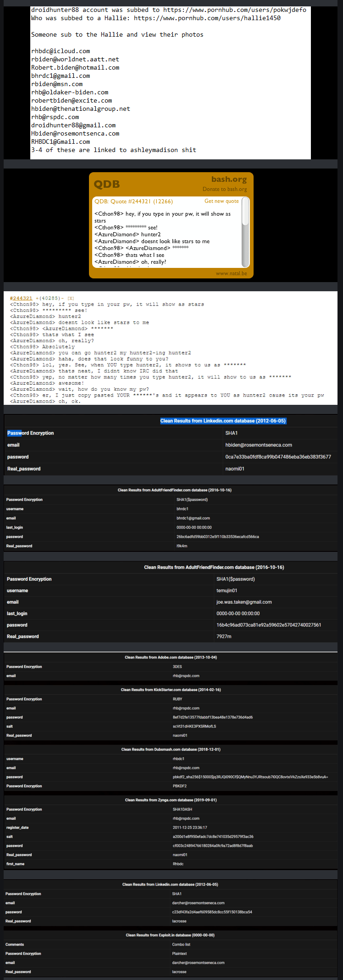
Task: Click the scrollbar inside the quote widget
Action: pyautogui.click(x=245, y=232)
